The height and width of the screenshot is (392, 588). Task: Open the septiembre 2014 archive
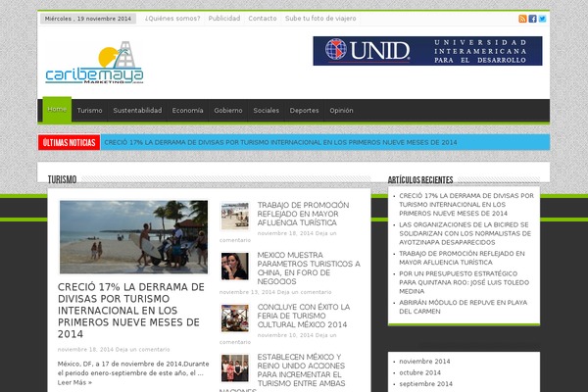click(426, 384)
